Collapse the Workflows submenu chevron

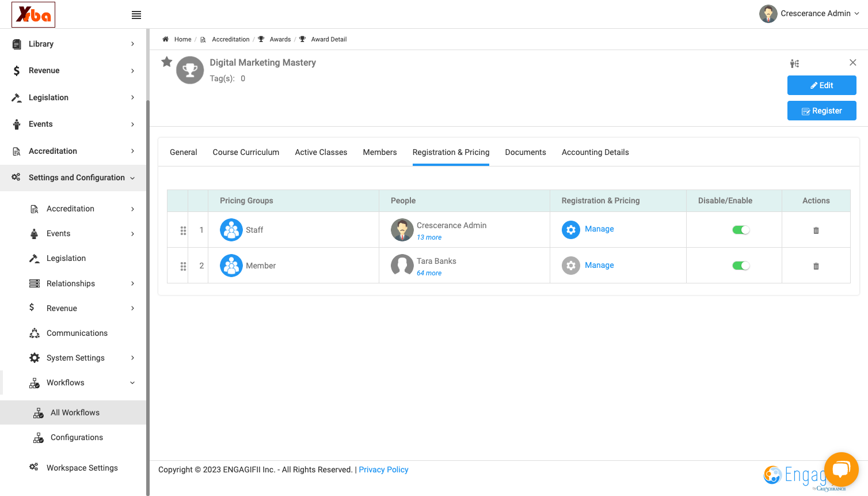132,383
